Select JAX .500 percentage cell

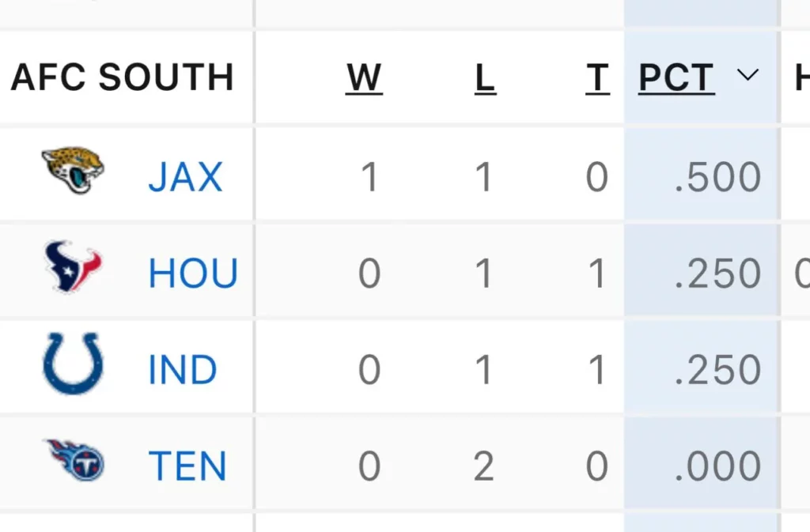pyautogui.click(x=717, y=177)
